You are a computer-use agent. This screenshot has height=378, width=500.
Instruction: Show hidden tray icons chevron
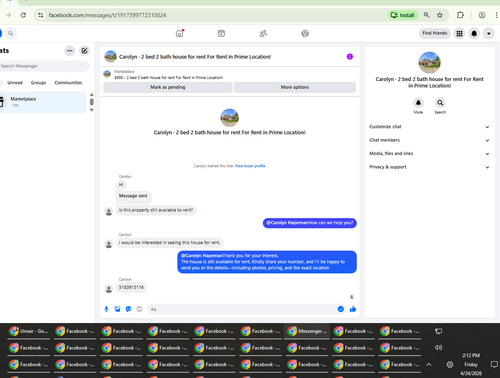coord(429,364)
